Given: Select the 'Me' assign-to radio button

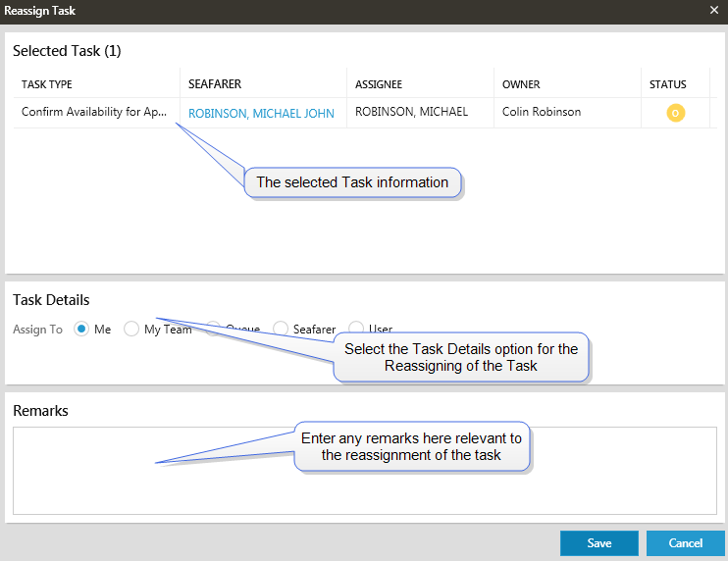Looking at the screenshot, I should pyautogui.click(x=82, y=330).
